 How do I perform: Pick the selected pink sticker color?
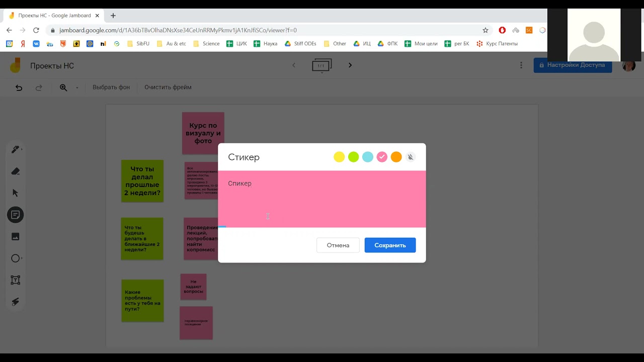382,157
